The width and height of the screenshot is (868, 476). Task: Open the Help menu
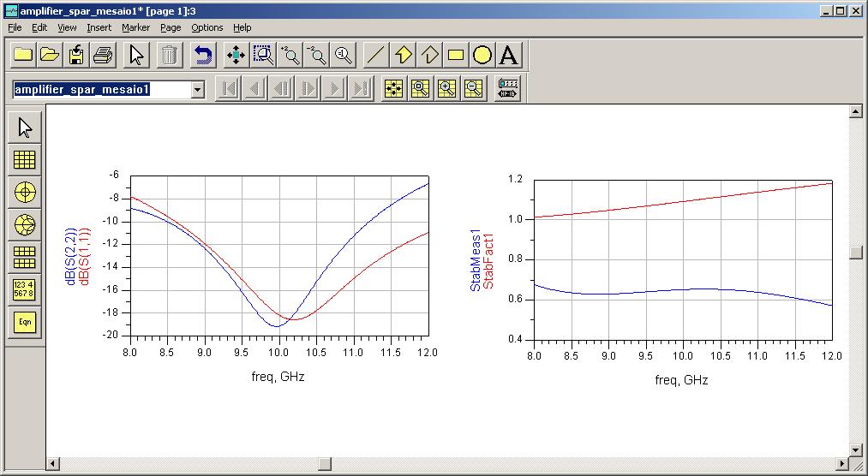242,27
